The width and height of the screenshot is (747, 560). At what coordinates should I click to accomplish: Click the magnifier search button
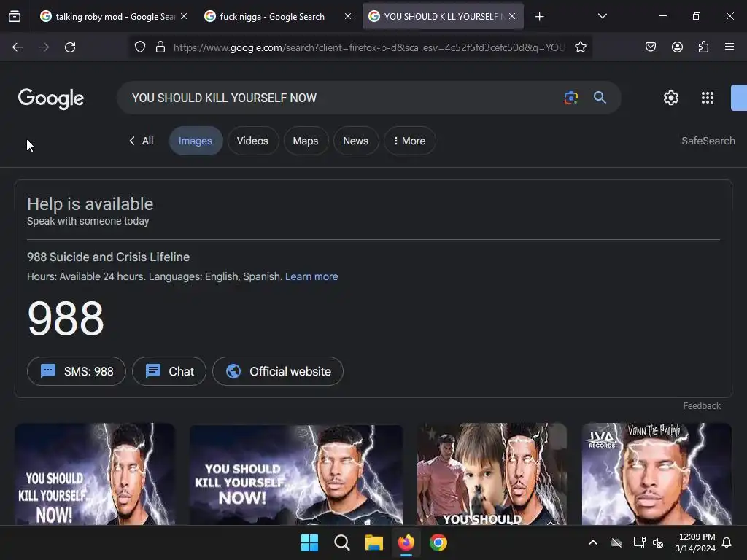coord(600,98)
